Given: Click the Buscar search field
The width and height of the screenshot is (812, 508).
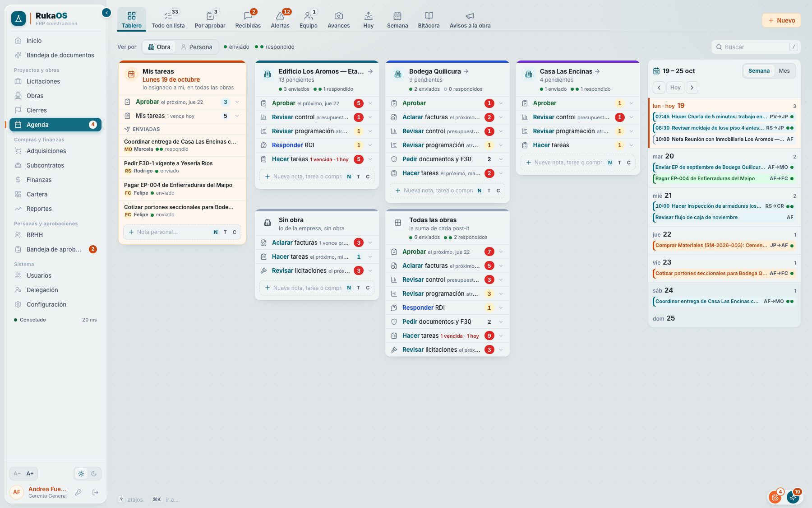Looking at the screenshot, I should click(x=756, y=47).
